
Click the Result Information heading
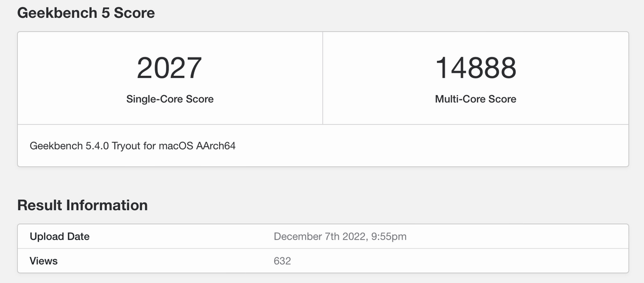82,205
